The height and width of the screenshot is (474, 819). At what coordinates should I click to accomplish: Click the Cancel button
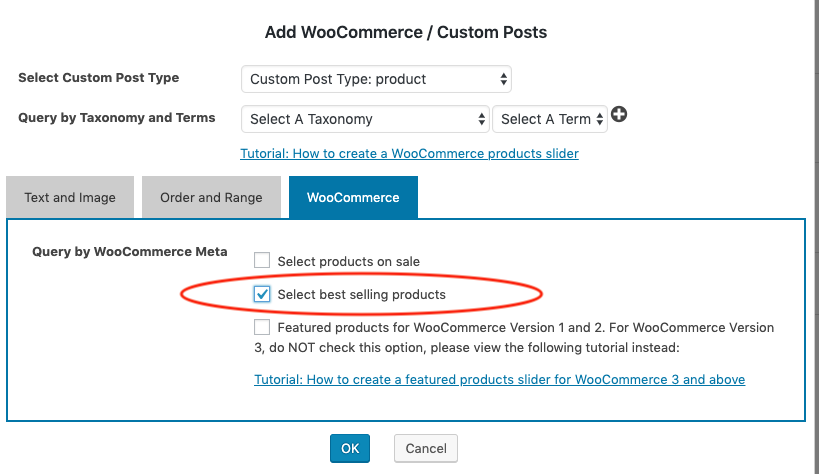(x=426, y=448)
